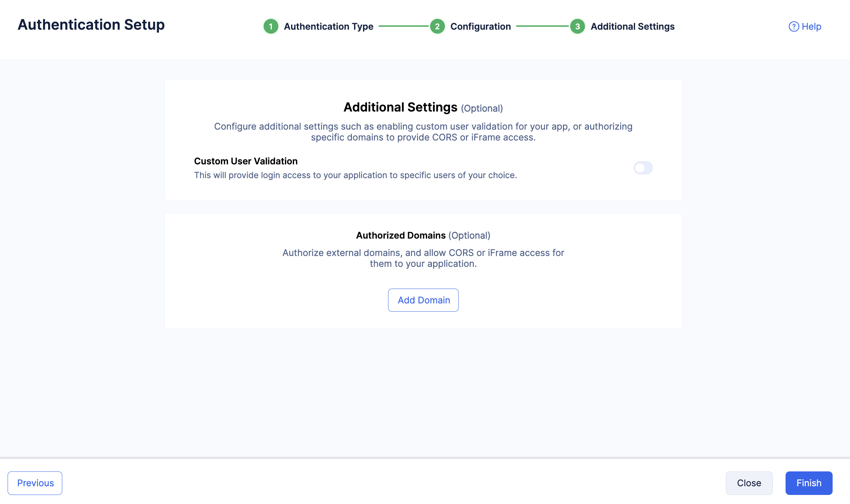
Task: Open the Help link
Action: pyautogui.click(x=805, y=26)
